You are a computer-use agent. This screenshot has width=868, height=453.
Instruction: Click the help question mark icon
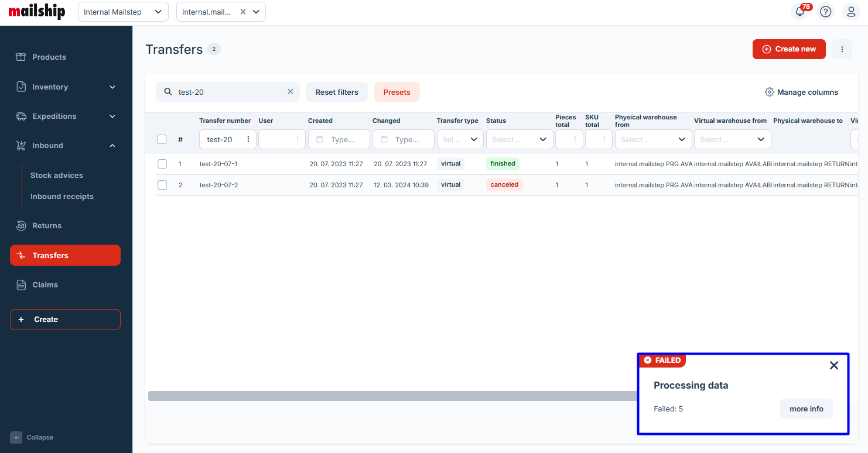(826, 12)
